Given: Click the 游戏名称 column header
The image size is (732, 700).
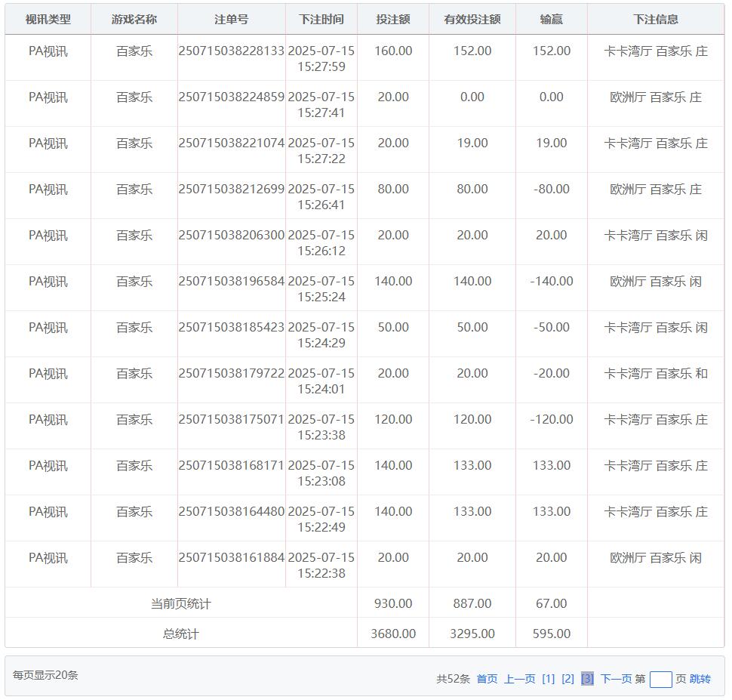Looking at the screenshot, I should (134, 20).
